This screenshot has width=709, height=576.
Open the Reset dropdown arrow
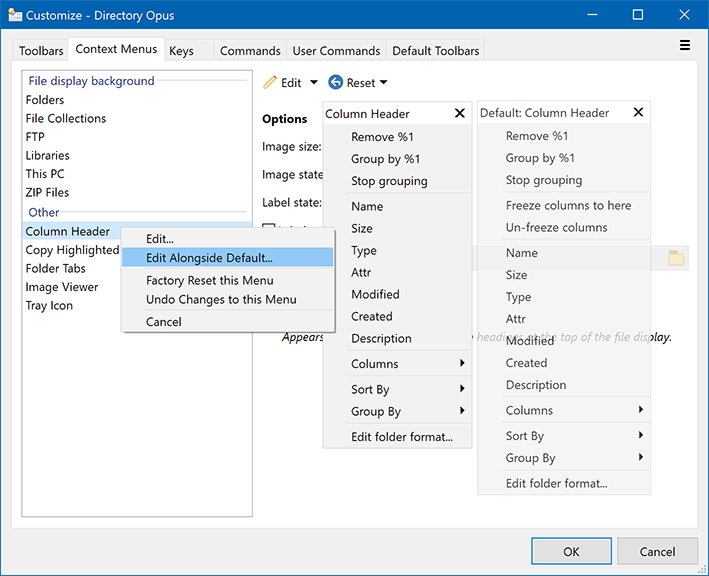383,82
